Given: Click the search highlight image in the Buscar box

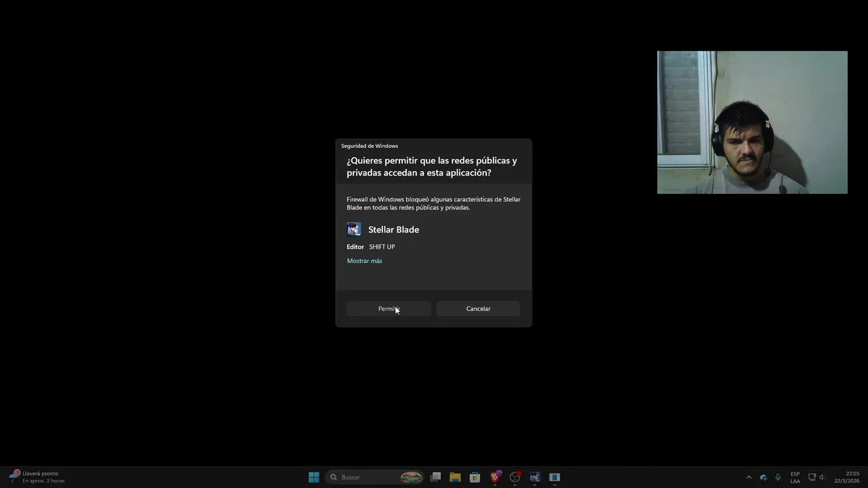Looking at the screenshot, I should tap(411, 477).
